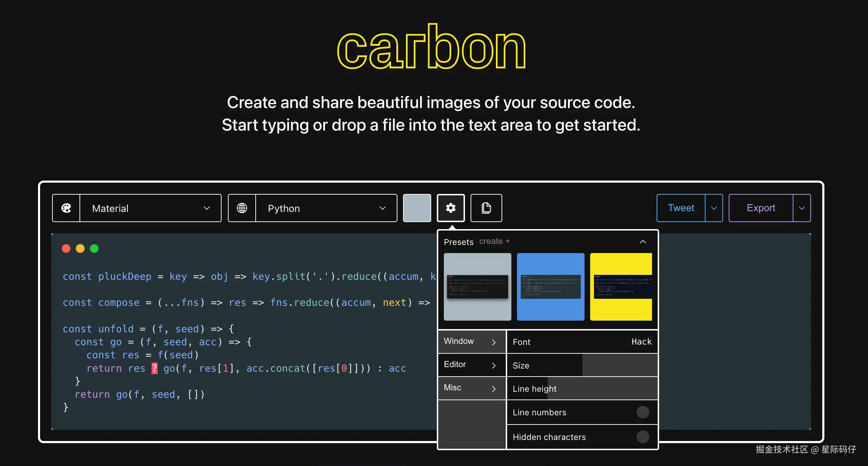Click the red window dot
This screenshot has height=466, width=868.
pos(66,248)
